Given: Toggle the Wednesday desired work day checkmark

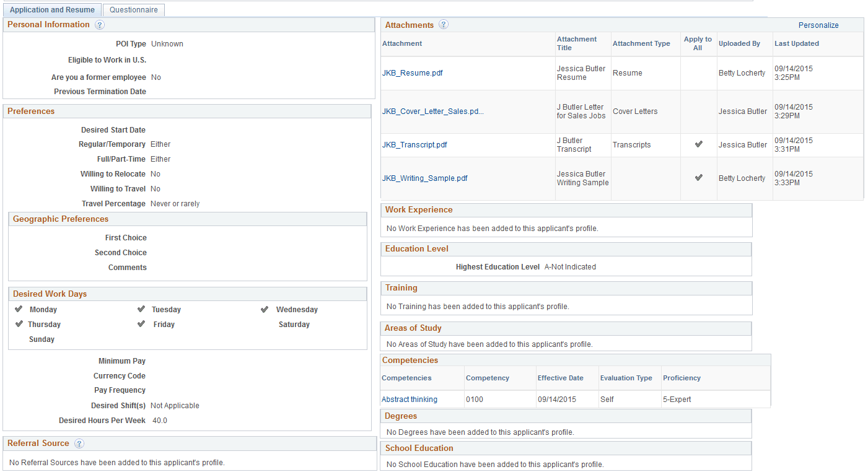Looking at the screenshot, I should pyautogui.click(x=265, y=308).
